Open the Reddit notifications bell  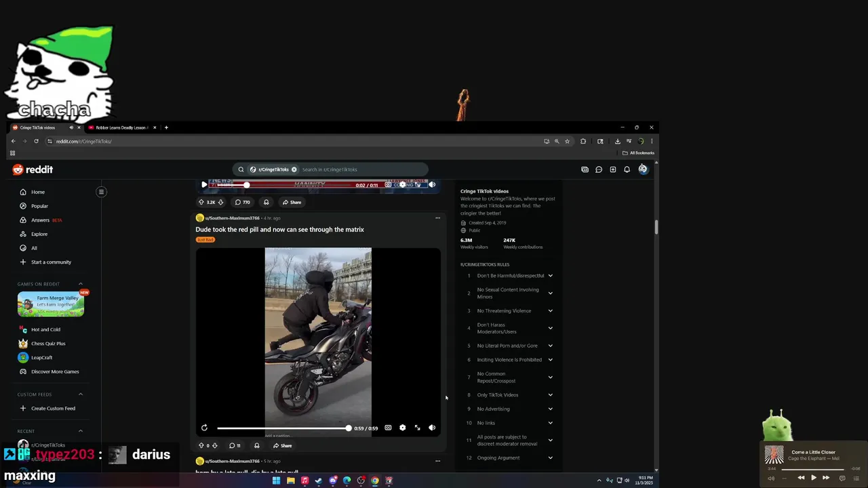click(627, 169)
